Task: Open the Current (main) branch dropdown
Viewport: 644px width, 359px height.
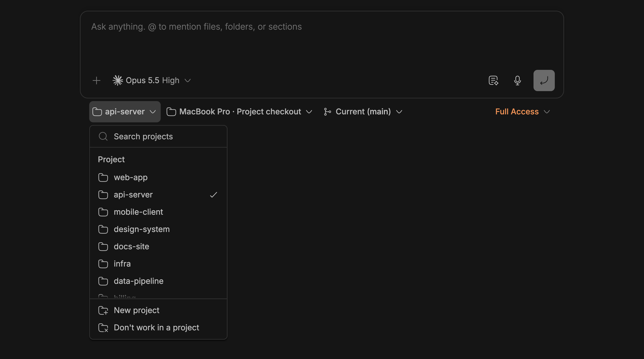Action: tap(363, 112)
